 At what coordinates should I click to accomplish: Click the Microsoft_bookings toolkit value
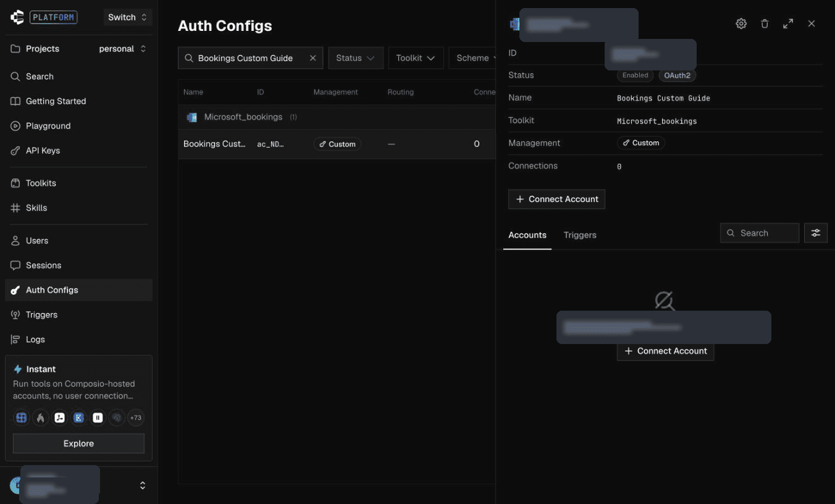tap(657, 121)
